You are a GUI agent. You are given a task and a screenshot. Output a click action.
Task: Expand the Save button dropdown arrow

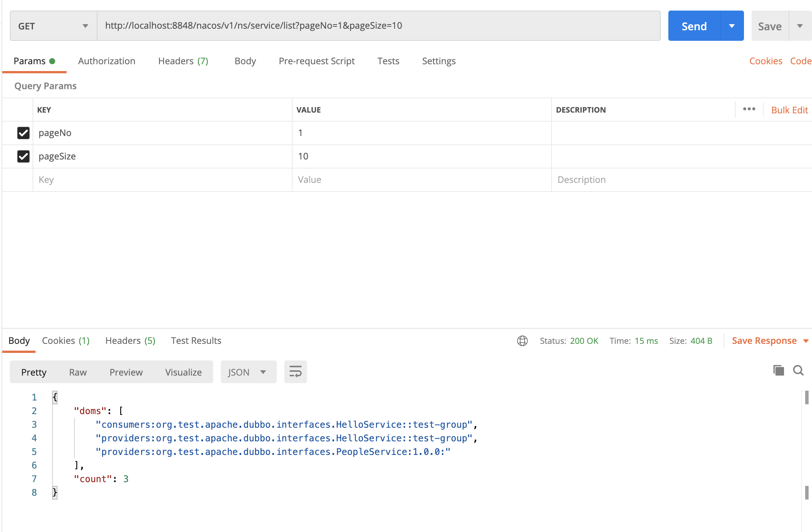click(x=800, y=26)
